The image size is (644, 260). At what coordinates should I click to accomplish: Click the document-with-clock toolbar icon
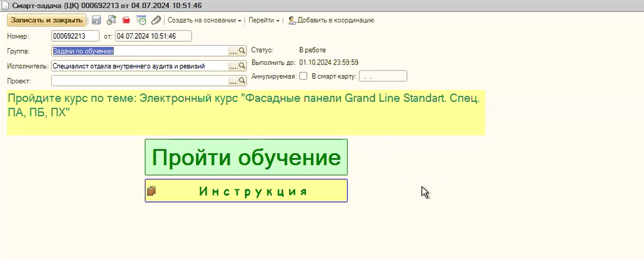pos(111,20)
